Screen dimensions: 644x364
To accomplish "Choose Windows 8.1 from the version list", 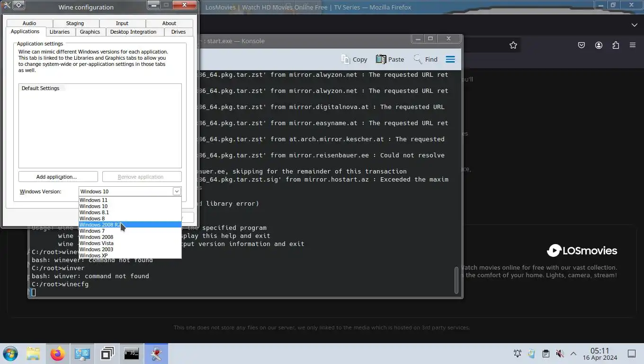I will coord(130,212).
